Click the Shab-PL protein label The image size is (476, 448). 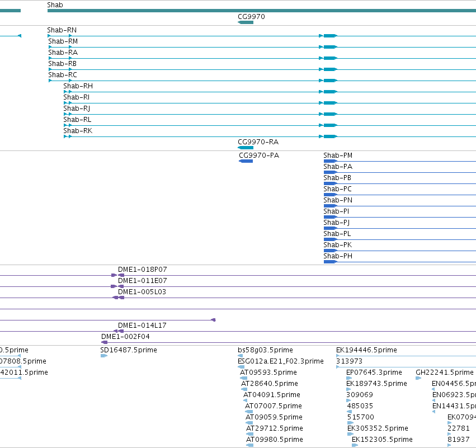[337, 234]
